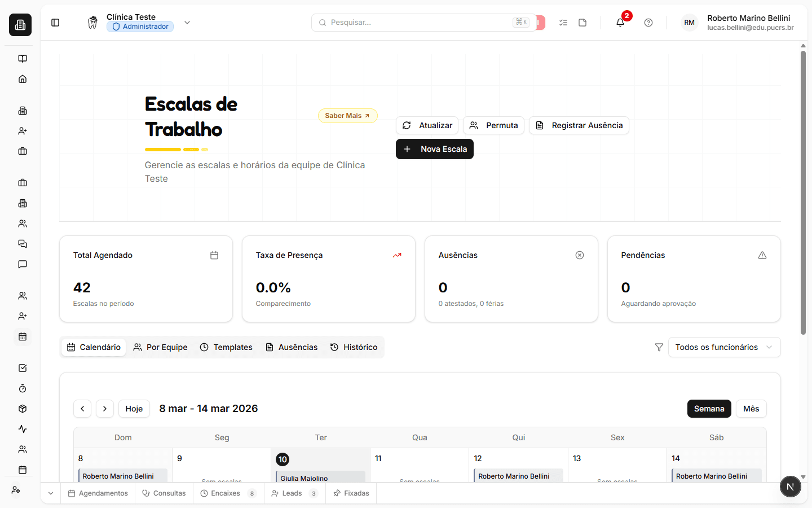Open the help question mark icon
Viewport: 812px width, 508px height.
[648, 23]
